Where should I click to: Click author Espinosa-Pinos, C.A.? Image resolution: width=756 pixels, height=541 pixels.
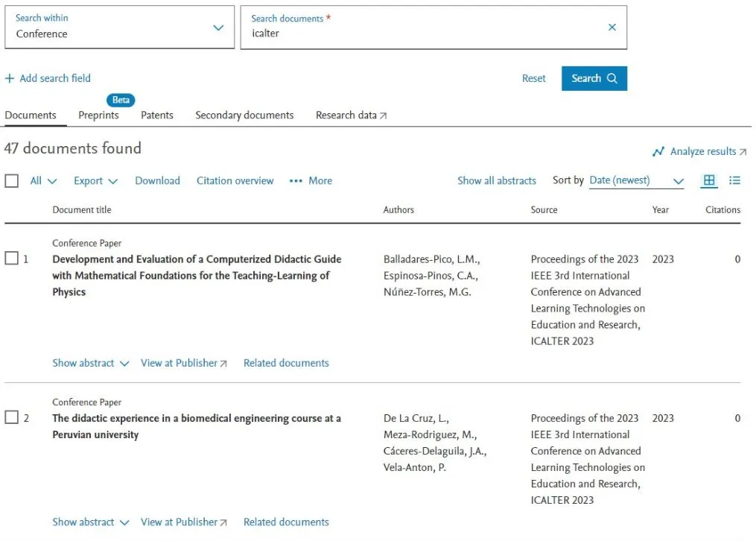coord(431,276)
